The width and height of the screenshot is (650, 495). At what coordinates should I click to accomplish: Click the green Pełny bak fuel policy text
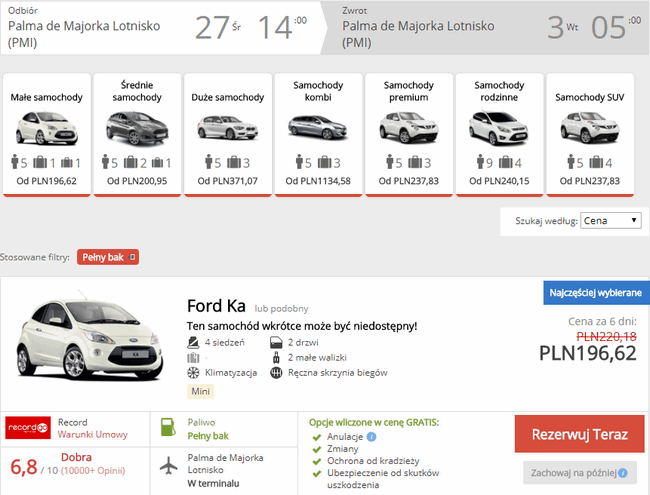[x=208, y=436]
